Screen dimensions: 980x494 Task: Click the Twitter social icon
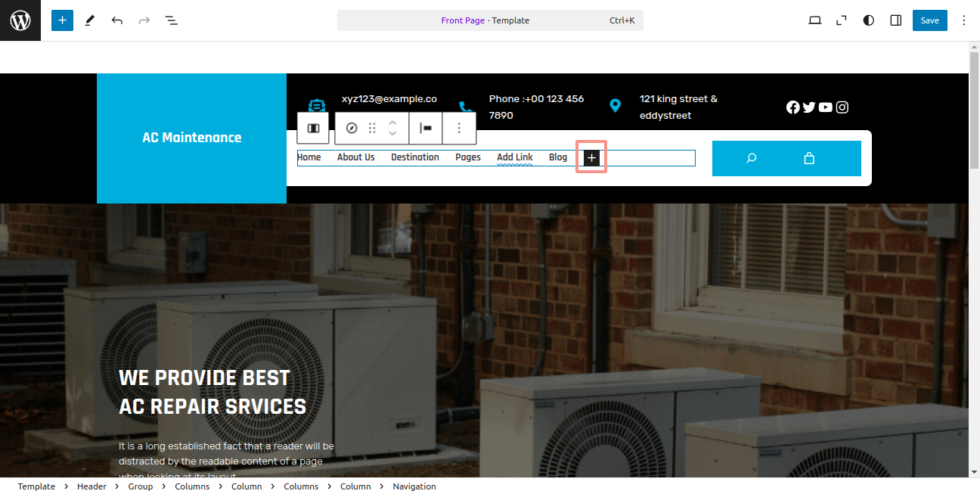click(809, 107)
